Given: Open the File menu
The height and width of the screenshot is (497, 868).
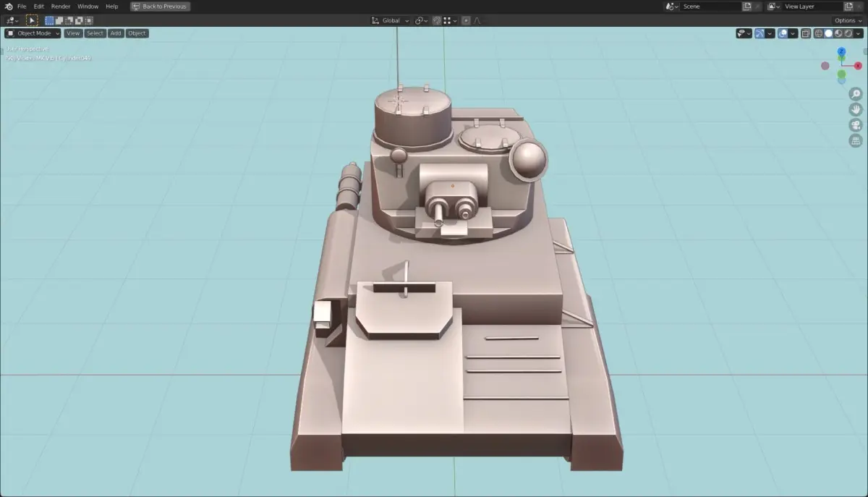Looking at the screenshot, I should tap(22, 6).
